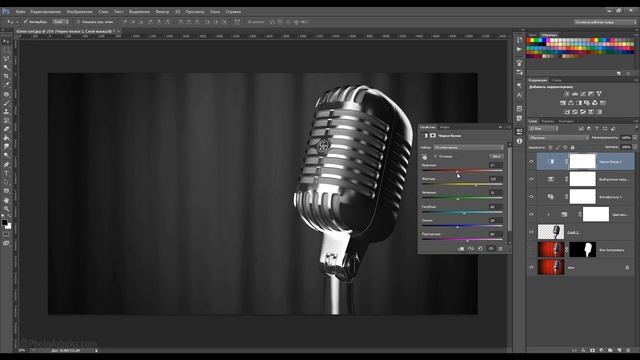The image size is (640, 360).
Task: Add a Vibrance adjustment
Action: (x=599, y=94)
